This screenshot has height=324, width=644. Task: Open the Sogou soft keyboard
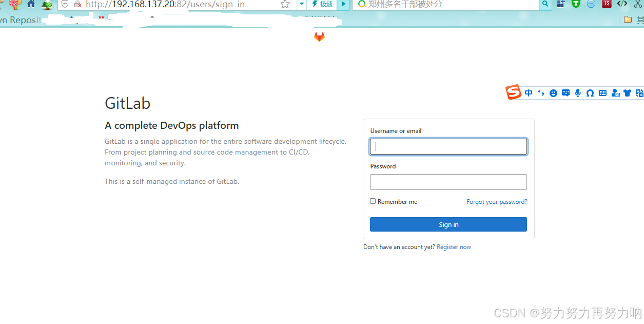pos(602,93)
